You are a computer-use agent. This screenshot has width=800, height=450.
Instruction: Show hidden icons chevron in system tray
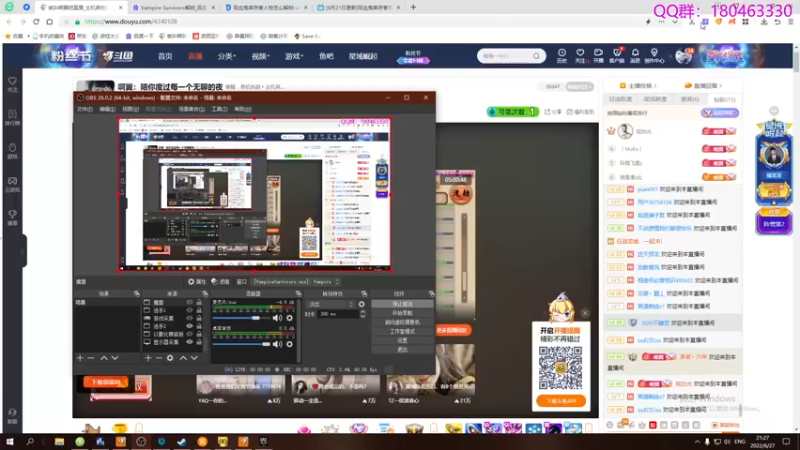697,441
